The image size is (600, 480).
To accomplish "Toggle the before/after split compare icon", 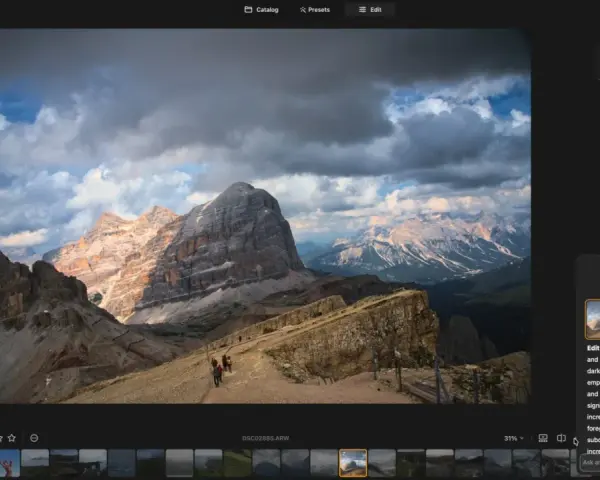I will [561, 438].
